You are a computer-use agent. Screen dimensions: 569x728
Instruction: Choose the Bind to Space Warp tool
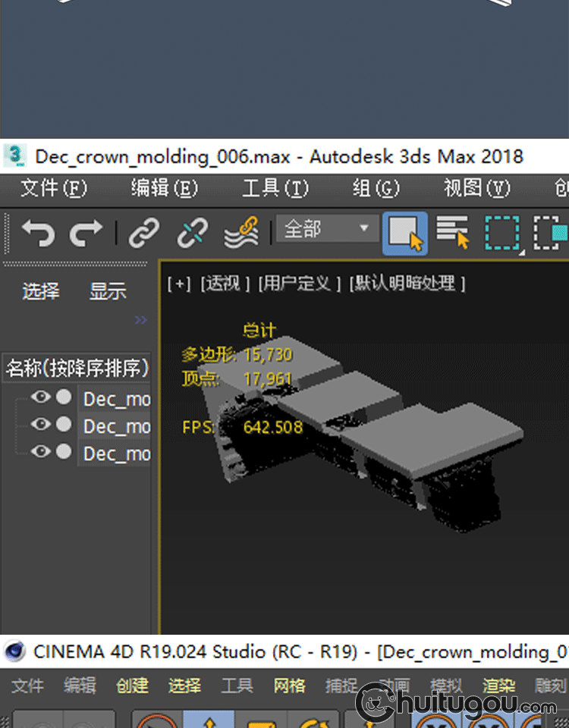coord(241,232)
